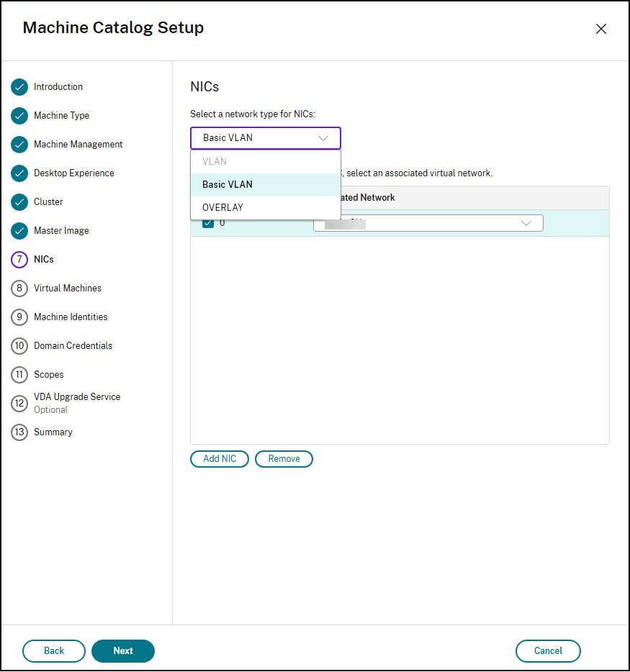
Task: Click the Machine Type checkmark icon
Action: coord(19,115)
